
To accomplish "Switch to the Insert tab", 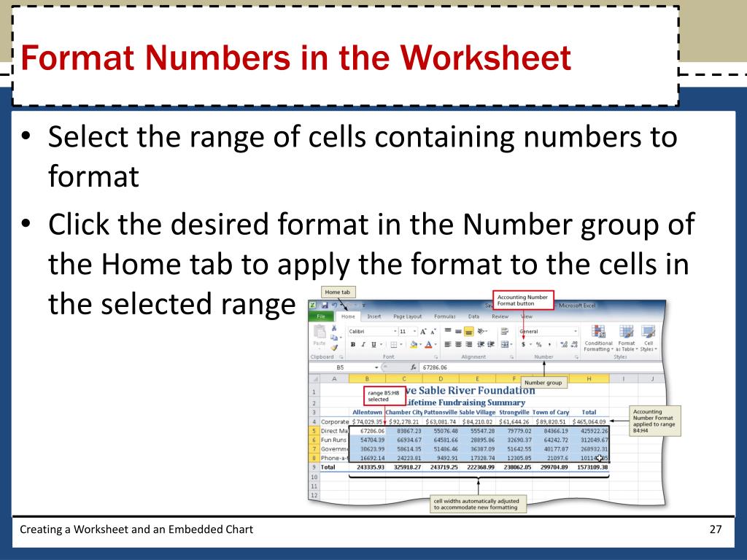I will coord(374,316).
